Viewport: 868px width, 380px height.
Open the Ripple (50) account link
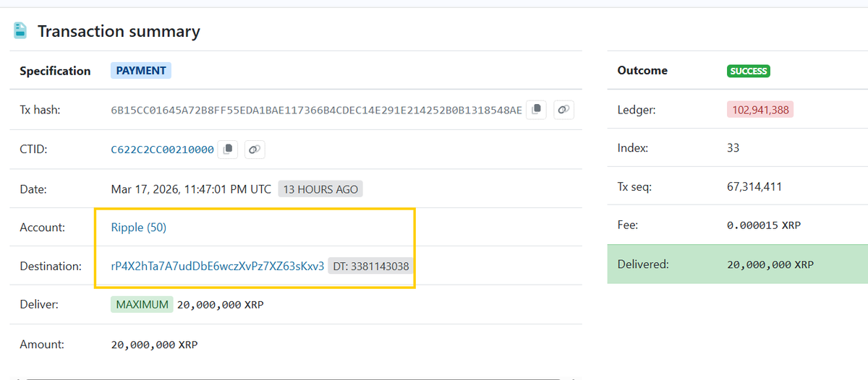coord(139,228)
